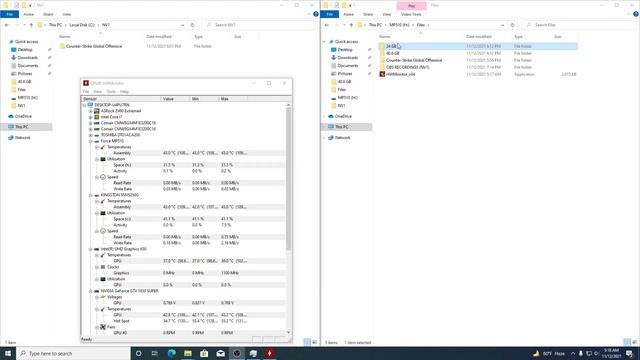
Task: Click HWMonitor scrollbar up arrow
Action: click(x=289, y=105)
